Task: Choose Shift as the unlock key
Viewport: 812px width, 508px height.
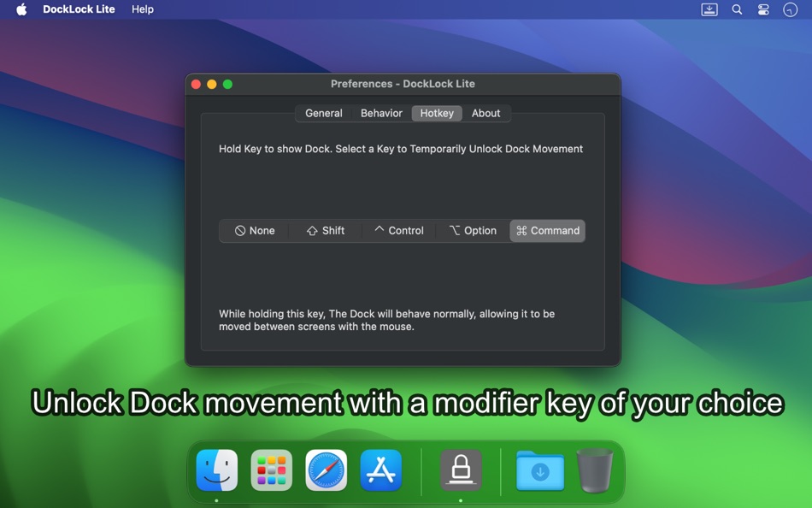Action: point(325,231)
